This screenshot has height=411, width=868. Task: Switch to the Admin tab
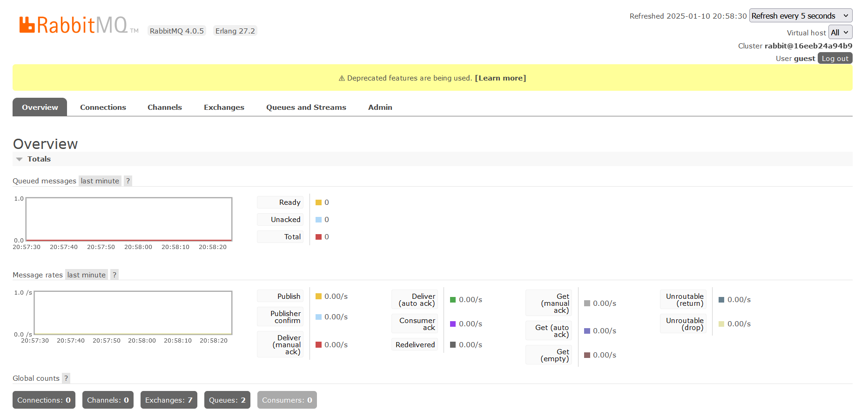(380, 107)
